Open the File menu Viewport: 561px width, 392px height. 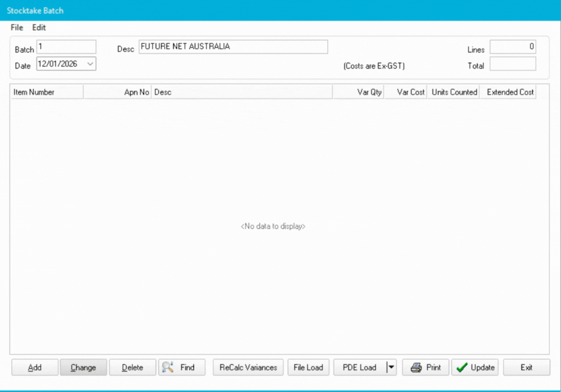point(17,27)
